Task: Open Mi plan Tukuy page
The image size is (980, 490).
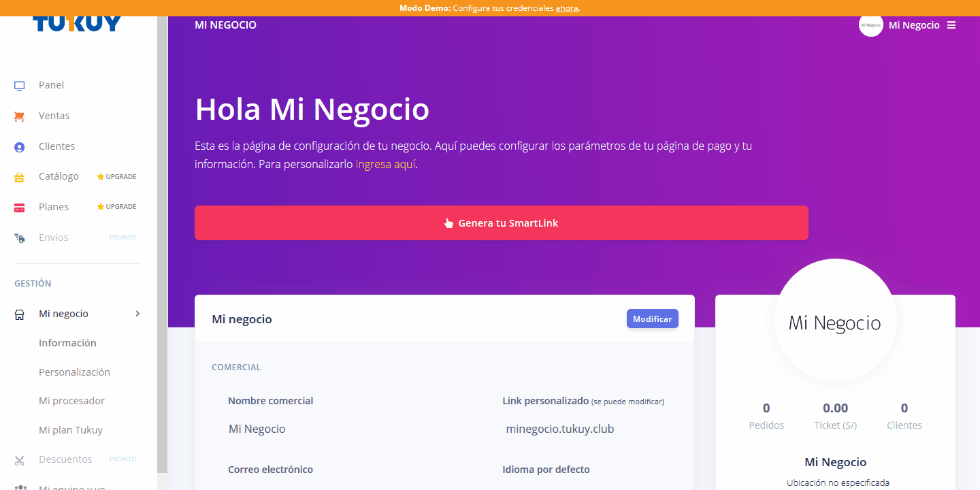Action: point(71,430)
